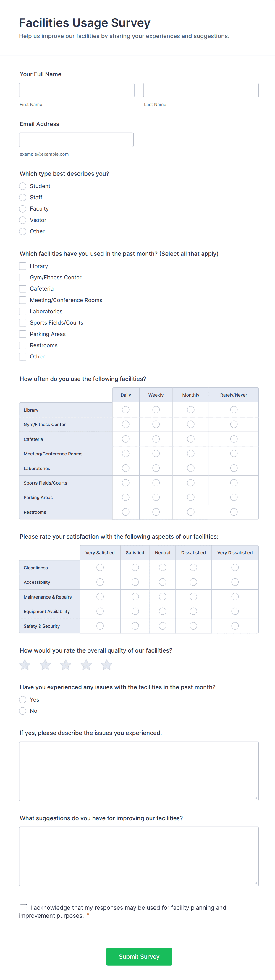275x980 pixels.
Task: Click the Submit Survey button
Action: coord(139,956)
